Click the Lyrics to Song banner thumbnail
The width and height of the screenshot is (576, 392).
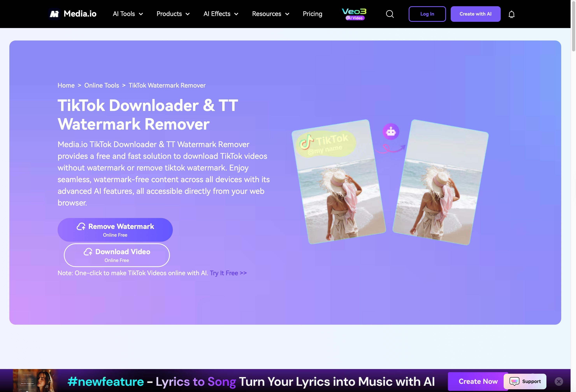pyautogui.click(x=35, y=381)
